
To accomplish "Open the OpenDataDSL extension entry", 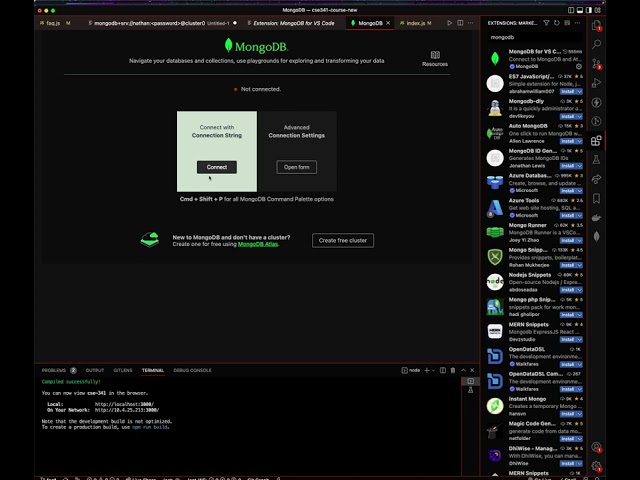I will pyautogui.click(x=534, y=356).
